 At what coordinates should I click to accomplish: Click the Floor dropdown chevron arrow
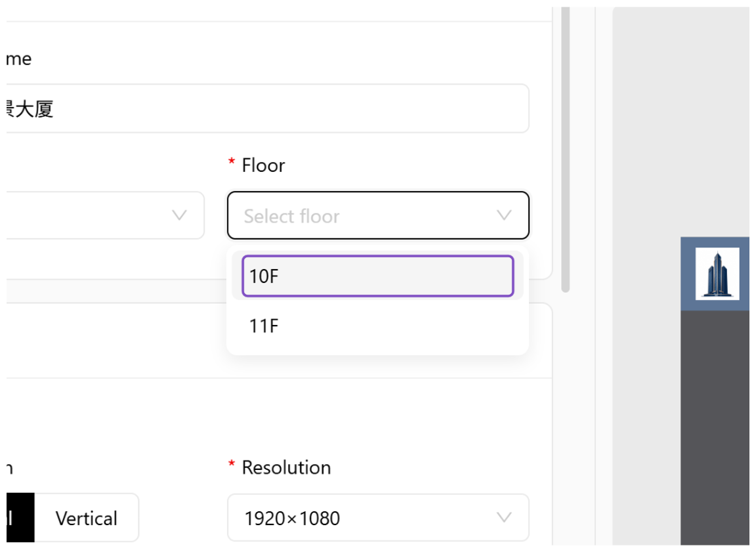click(504, 215)
